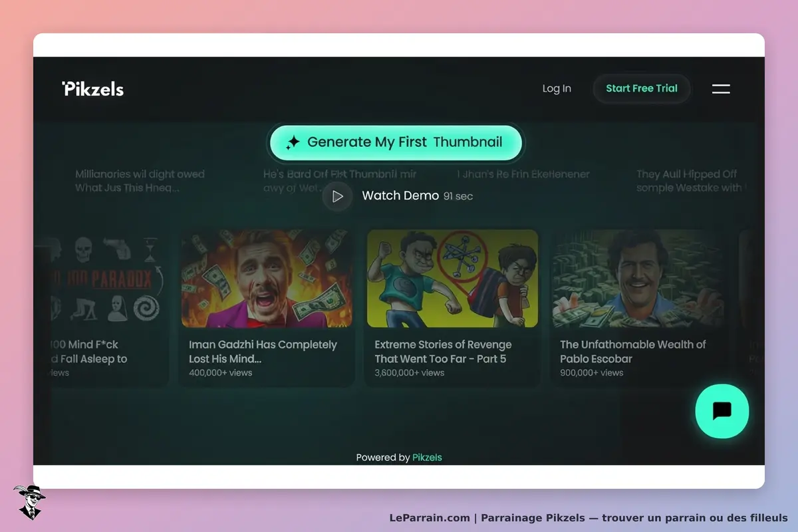
Task: Click the '400,000+ views' text
Action: coord(221,373)
